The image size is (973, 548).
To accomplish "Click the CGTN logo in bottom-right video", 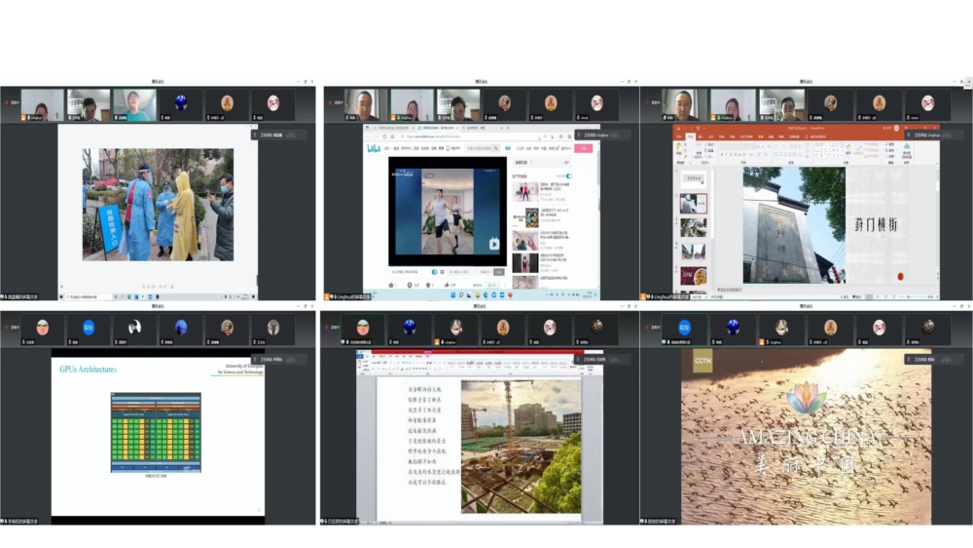I will (703, 361).
